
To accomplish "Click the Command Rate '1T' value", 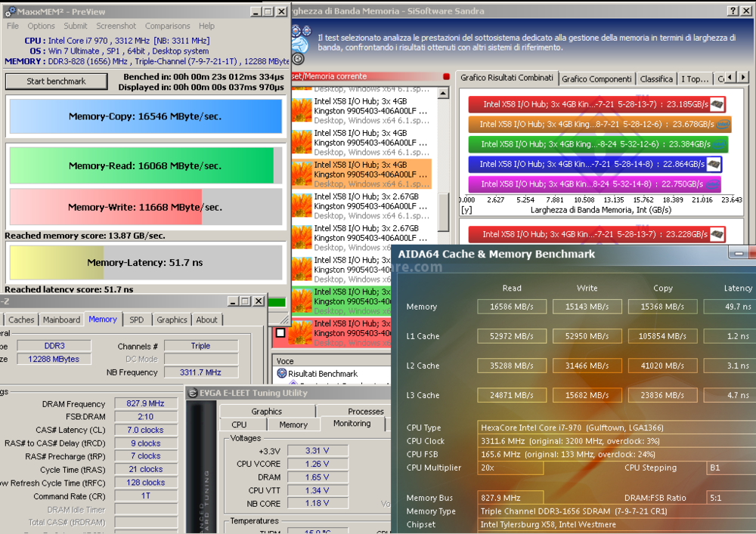I will click(146, 495).
